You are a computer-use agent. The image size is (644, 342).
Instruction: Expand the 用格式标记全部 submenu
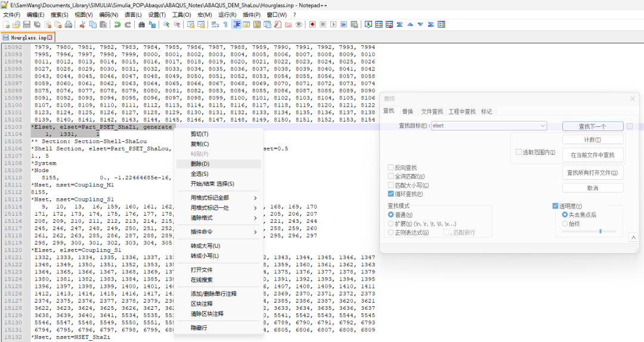219,198
